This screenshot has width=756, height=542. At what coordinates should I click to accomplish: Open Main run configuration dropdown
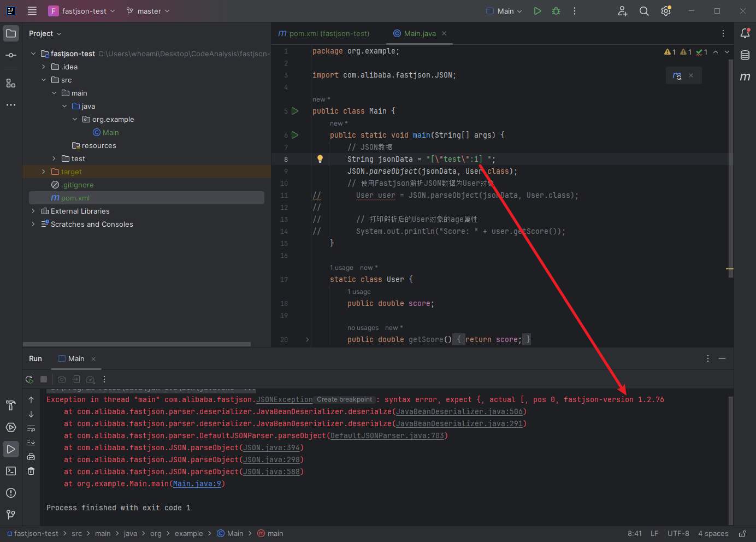coord(504,11)
